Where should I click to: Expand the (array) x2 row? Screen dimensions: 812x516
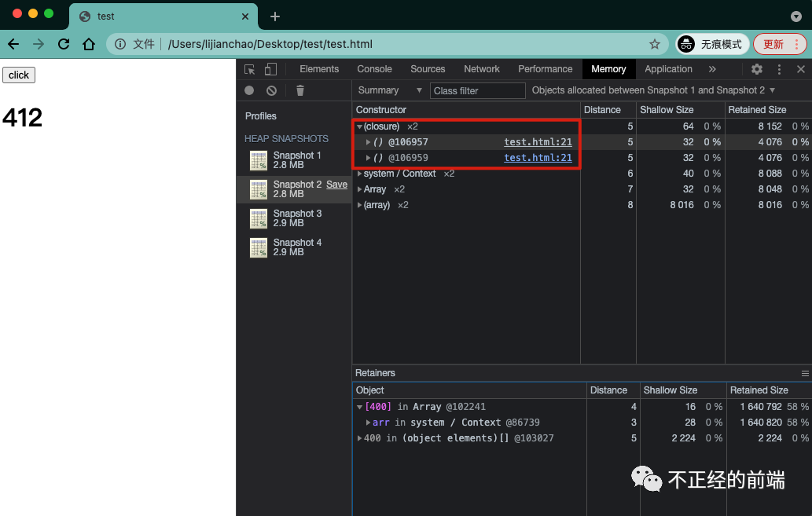[x=359, y=205]
